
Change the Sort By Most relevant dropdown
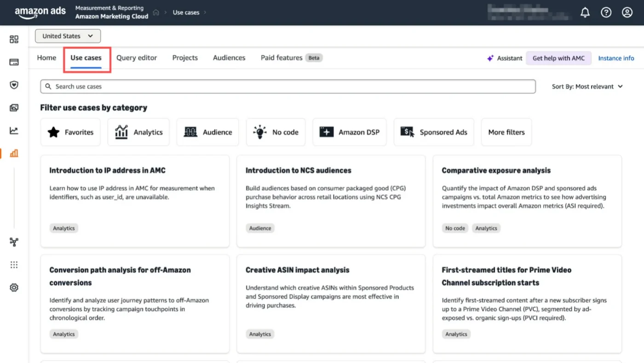[x=587, y=86]
